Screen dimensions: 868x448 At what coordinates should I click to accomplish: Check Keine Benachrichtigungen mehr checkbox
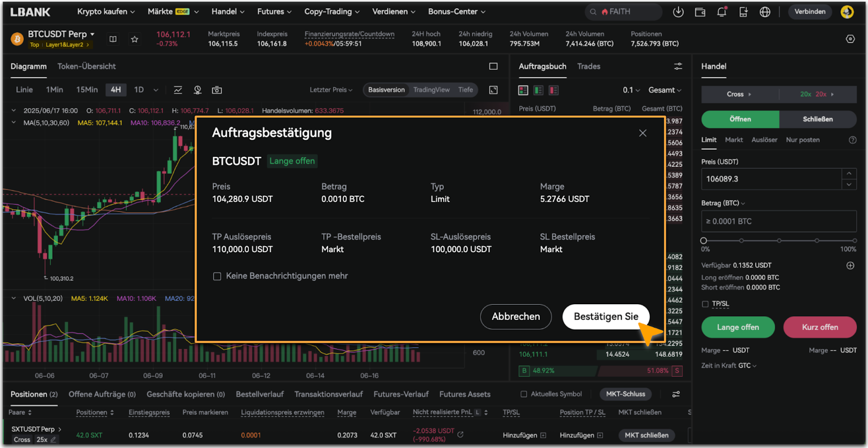(217, 277)
